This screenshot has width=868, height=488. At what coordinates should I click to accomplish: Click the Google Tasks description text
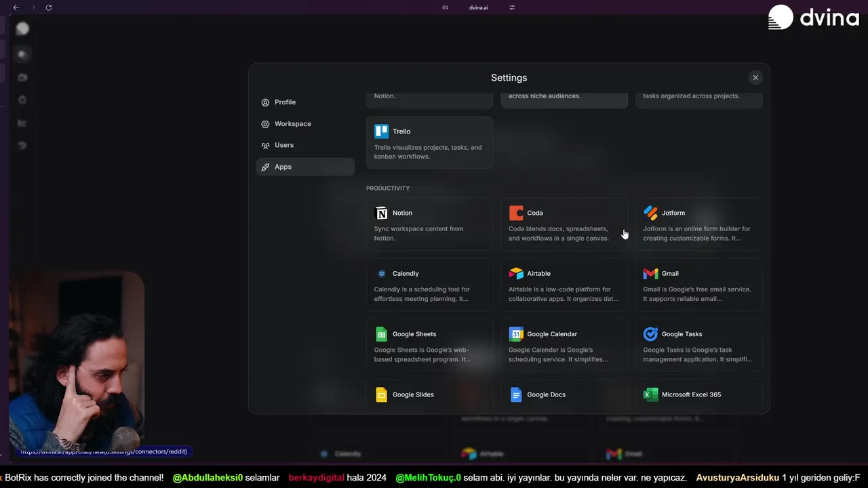697,354
